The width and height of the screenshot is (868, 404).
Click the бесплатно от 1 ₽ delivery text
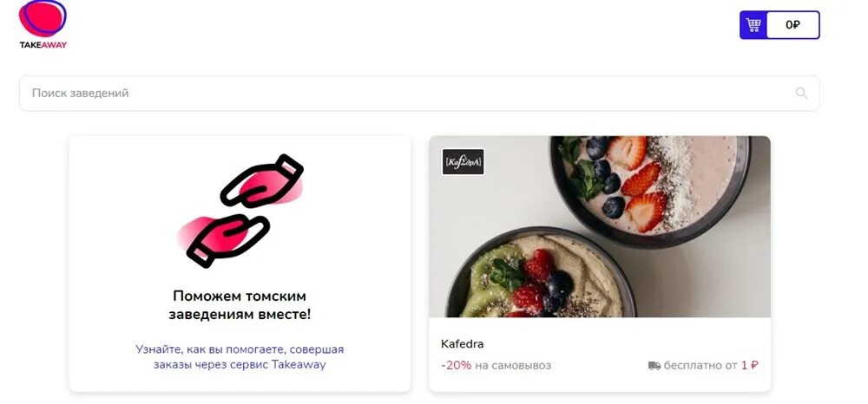pyautogui.click(x=711, y=365)
